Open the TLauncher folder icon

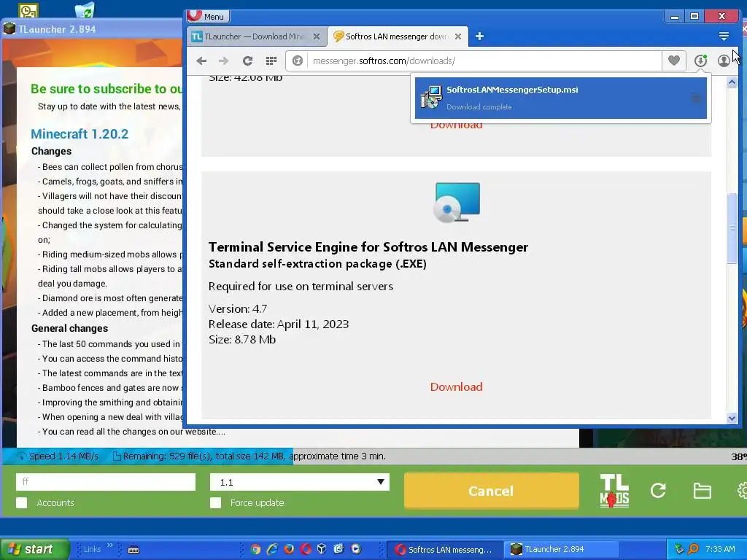(703, 491)
